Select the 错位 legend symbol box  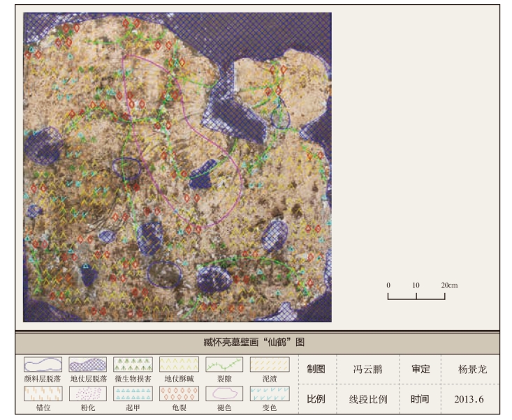point(43,393)
